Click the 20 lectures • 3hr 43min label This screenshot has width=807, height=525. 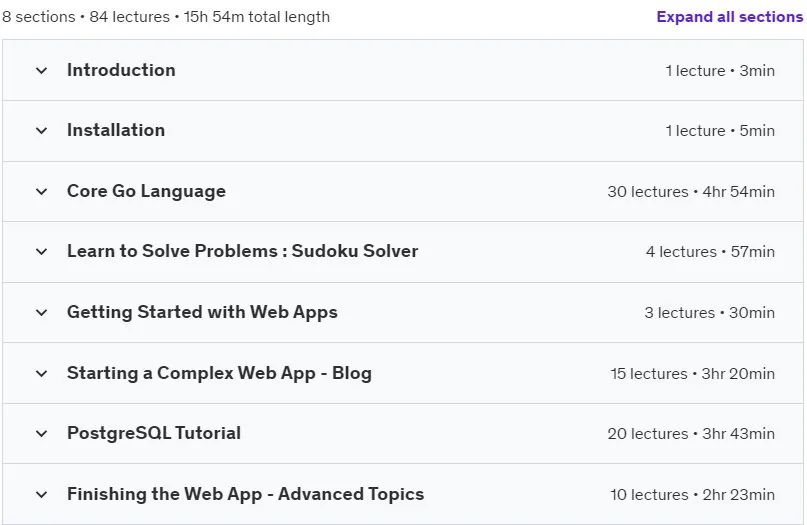point(691,433)
